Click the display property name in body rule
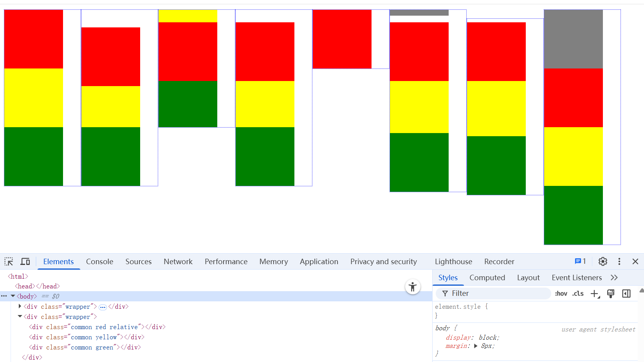The width and height of the screenshot is (644, 362). 458,337
